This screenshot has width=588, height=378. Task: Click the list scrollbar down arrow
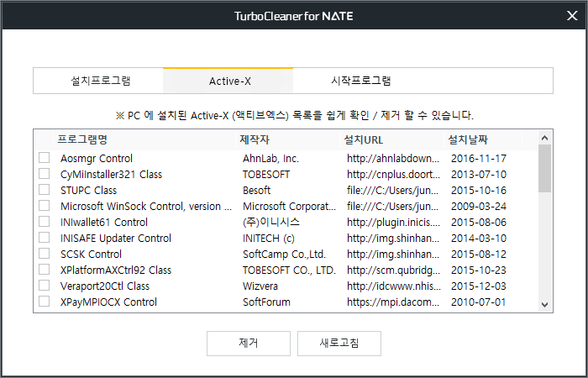(545, 304)
